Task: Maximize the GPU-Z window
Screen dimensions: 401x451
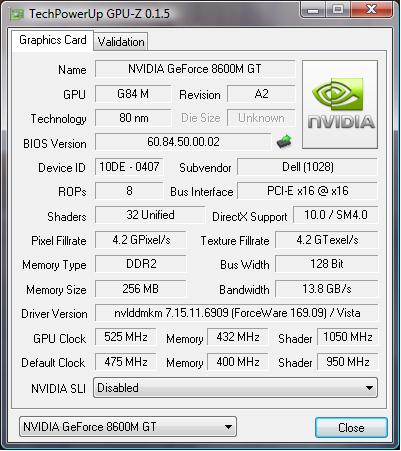Action: click(338, 9)
